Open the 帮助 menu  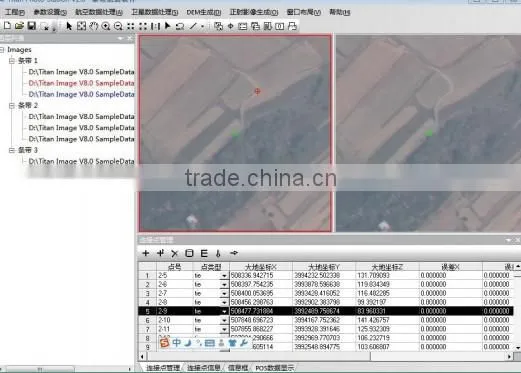[340, 12]
